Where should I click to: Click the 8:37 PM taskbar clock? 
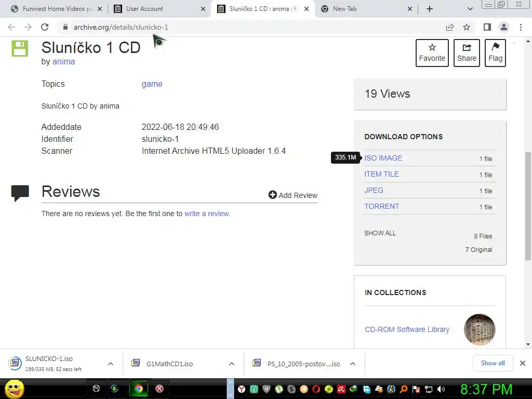[486, 389]
